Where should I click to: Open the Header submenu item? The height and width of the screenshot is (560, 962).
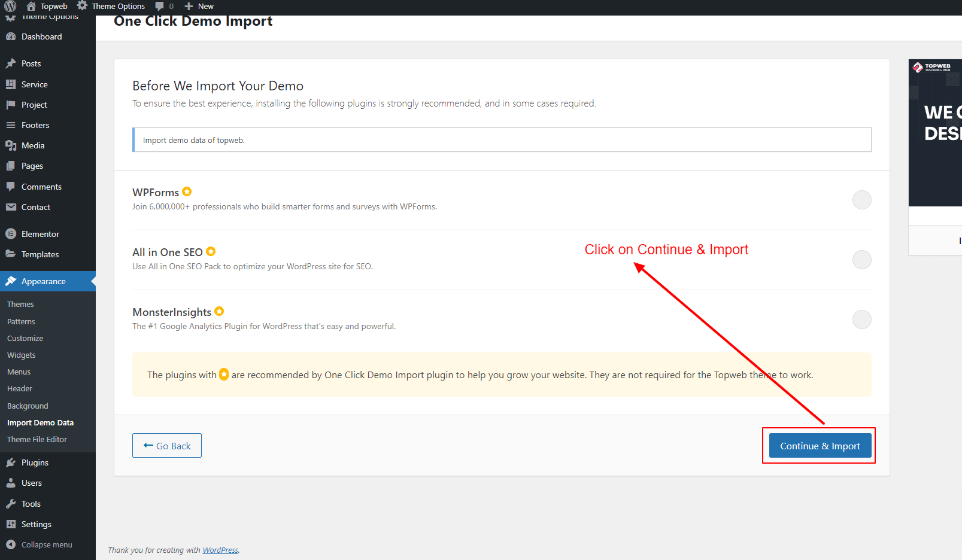coord(20,388)
